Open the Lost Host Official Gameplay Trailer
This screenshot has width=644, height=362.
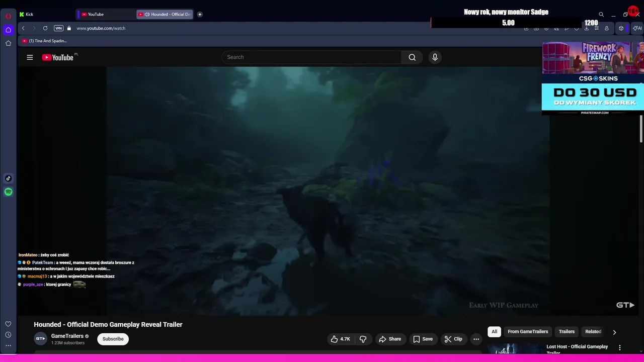pos(577,348)
